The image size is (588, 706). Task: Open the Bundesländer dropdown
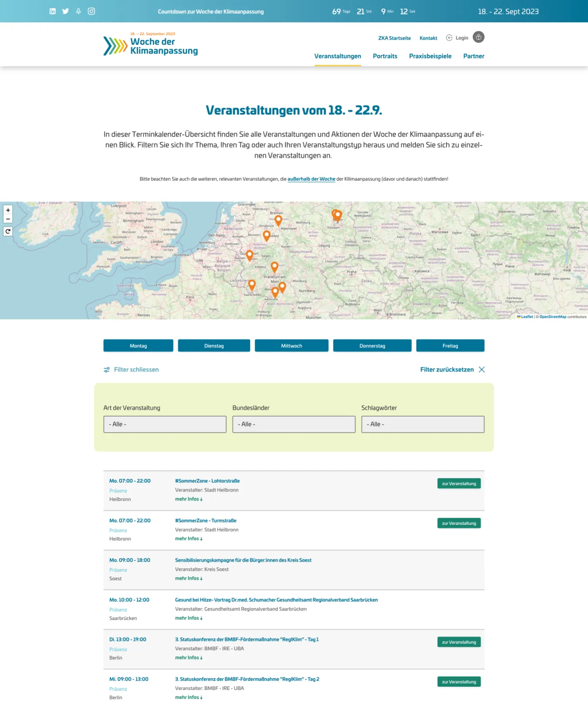pos(294,424)
